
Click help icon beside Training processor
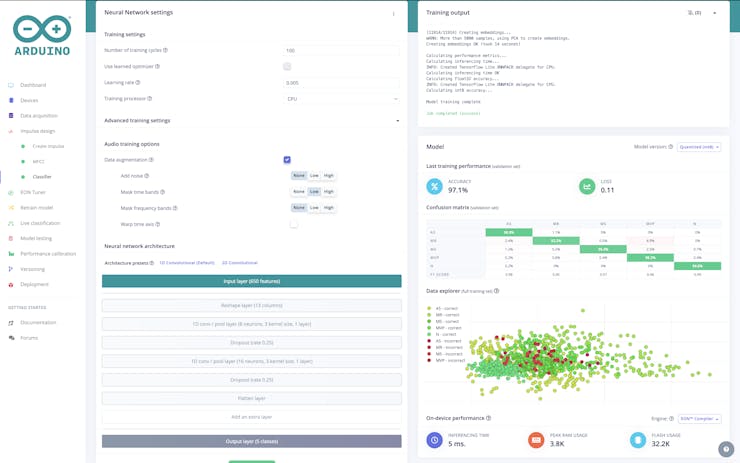(x=150, y=99)
